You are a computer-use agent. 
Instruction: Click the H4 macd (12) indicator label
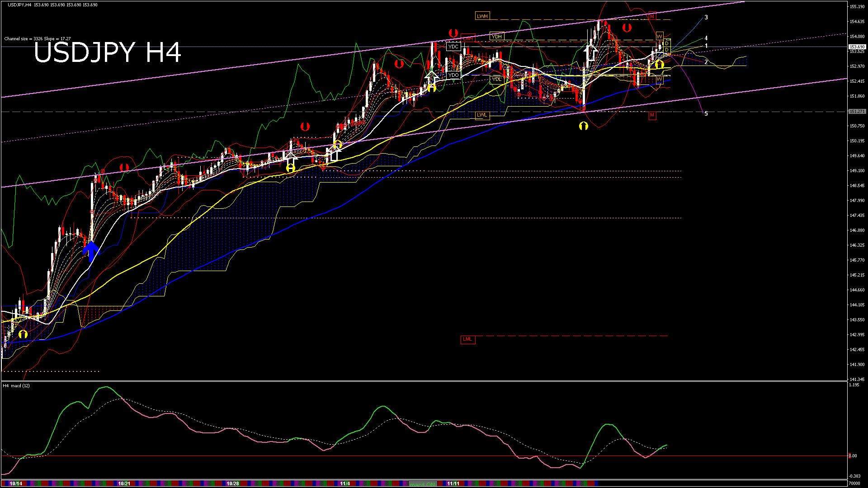click(x=16, y=386)
